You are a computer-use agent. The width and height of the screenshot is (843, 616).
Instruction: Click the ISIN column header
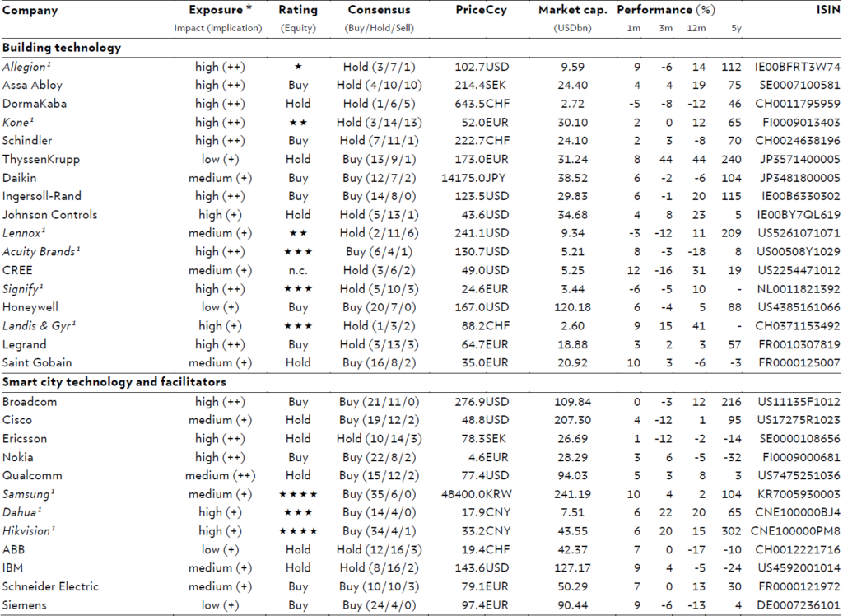828,10
